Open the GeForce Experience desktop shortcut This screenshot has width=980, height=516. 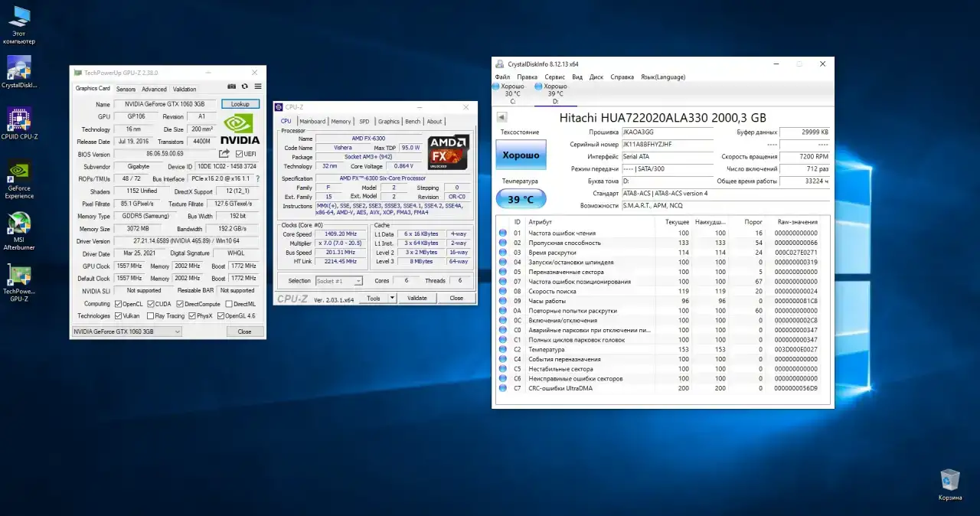click(x=19, y=180)
